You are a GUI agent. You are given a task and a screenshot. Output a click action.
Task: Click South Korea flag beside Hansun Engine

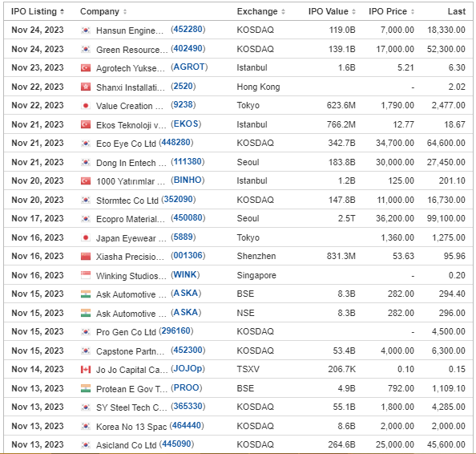click(86, 30)
